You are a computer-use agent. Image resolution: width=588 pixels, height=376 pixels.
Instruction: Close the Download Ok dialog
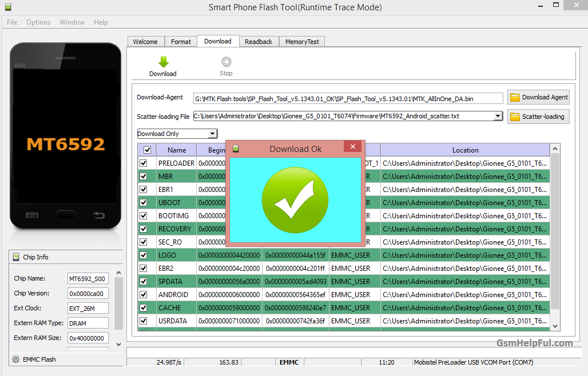(352, 146)
